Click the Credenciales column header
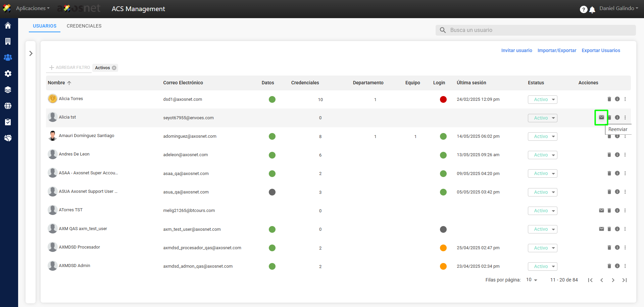The image size is (644, 307). (x=305, y=83)
